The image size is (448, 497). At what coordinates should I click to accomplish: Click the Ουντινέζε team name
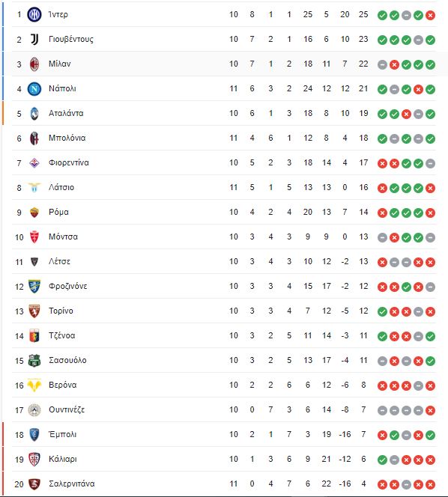click(67, 410)
